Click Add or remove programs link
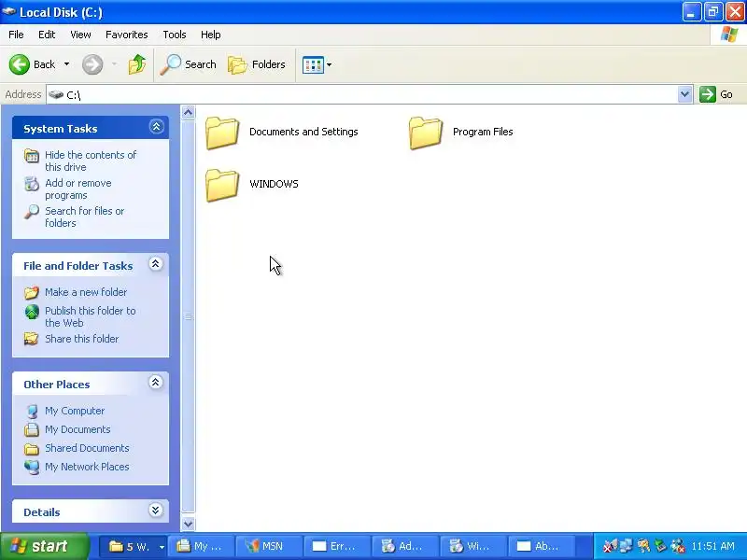Image resolution: width=747 pixels, height=560 pixels. (x=78, y=189)
